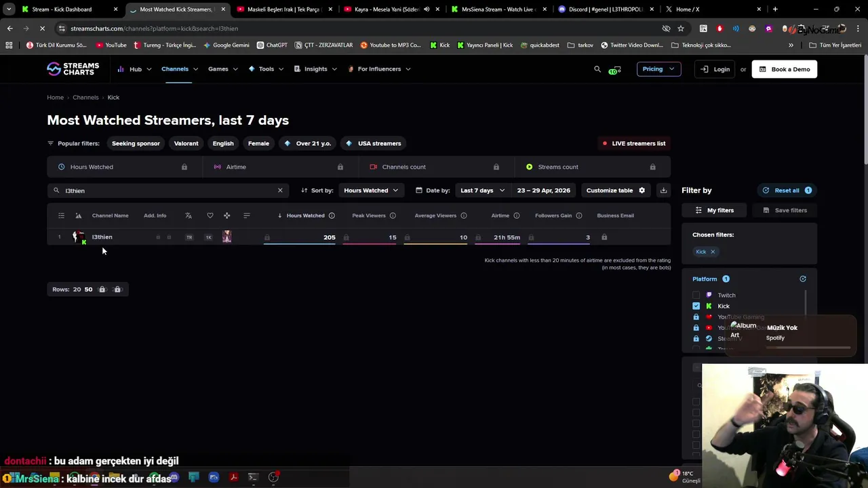Click the list view header icon

[61, 216]
